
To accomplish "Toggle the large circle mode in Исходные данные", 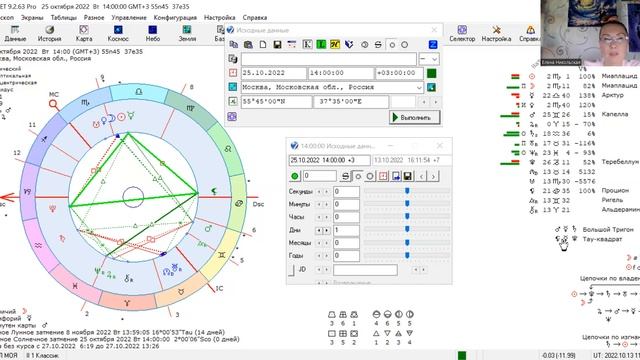I will (x=404, y=44).
